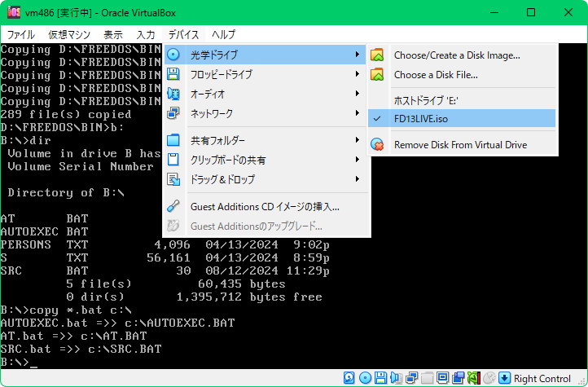Open the ファイル menu
The height and width of the screenshot is (387, 588).
21,34
